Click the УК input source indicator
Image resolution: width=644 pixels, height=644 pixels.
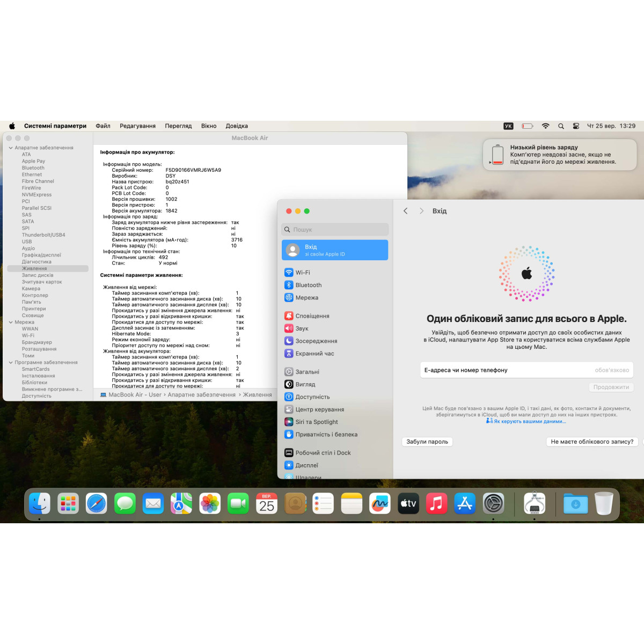(508, 126)
